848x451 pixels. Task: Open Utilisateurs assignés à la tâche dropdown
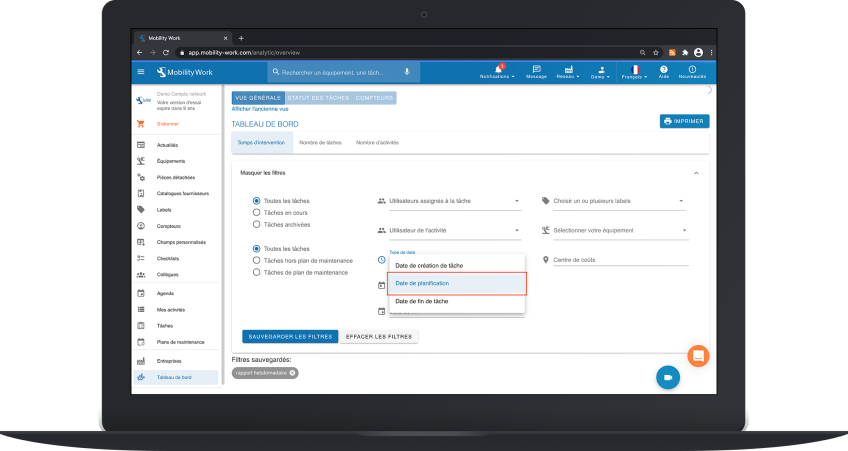point(454,201)
